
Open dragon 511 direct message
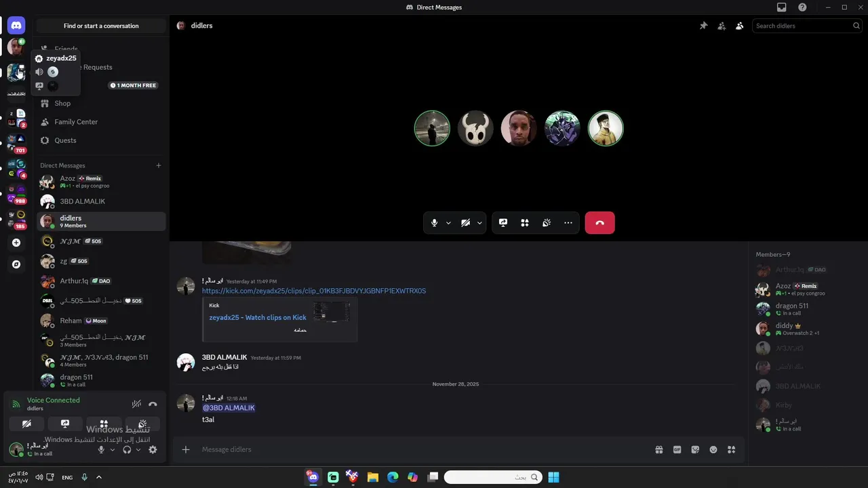point(101,380)
